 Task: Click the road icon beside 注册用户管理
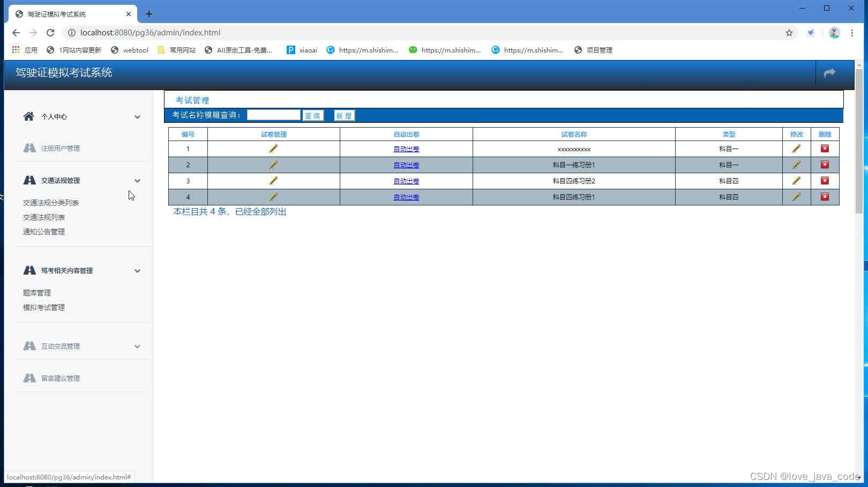29,148
